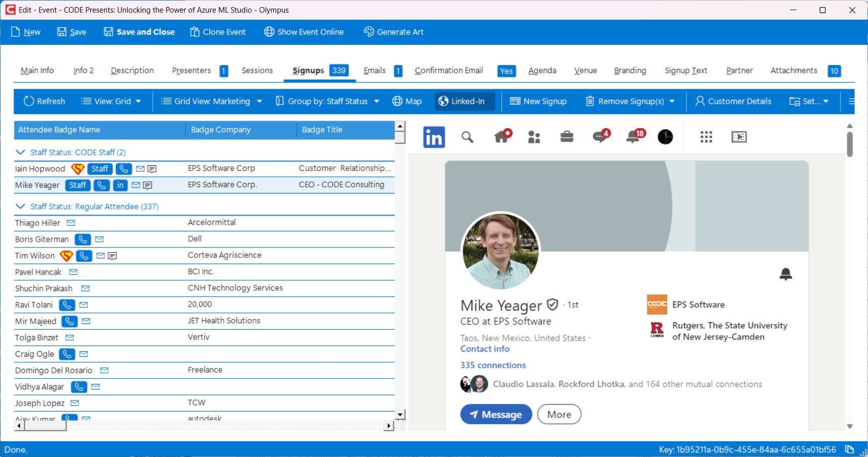Switch to the Main Info tab

[37, 71]
